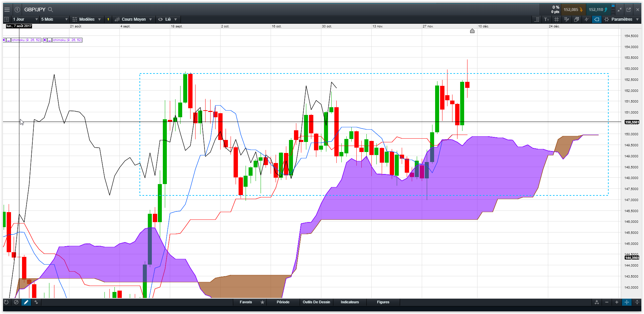Click the refresh chart icon
Screen dimensions: 644x314
[6, 302]
